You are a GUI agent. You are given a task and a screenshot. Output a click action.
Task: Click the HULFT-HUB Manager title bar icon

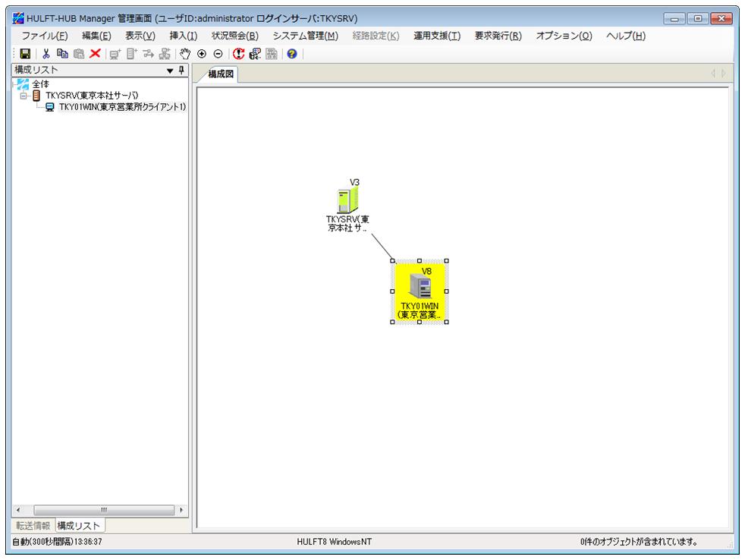pyautogui.click(x=18, y=18)
